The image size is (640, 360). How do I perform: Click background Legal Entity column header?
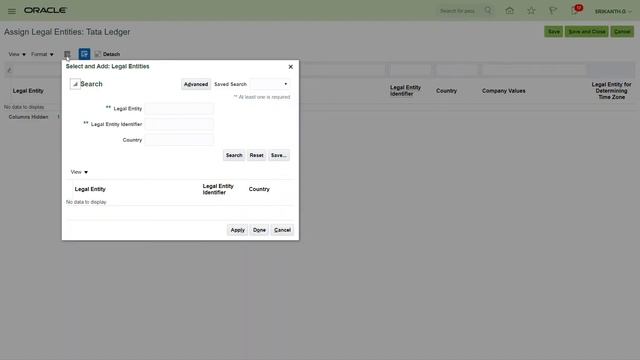point(28,91)
